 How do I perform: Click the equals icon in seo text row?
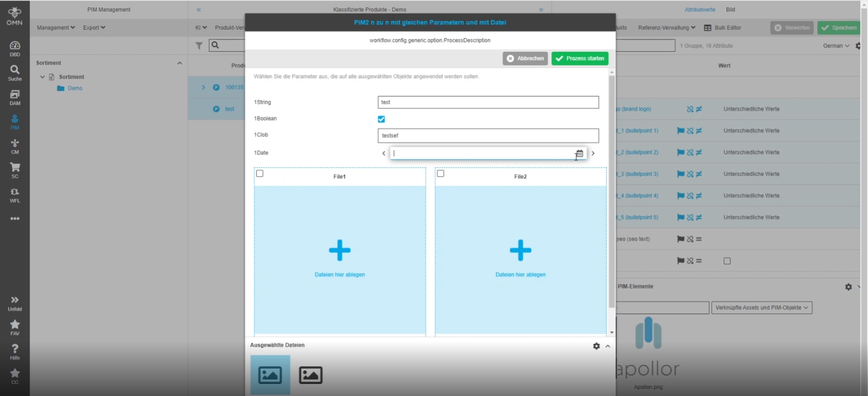point(699,240)
